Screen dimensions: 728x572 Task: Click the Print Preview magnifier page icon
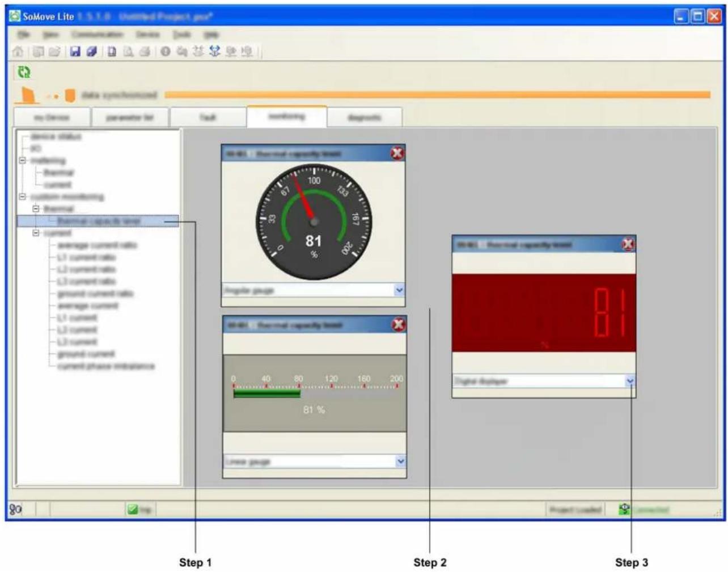pyautogui.click(x=129, y=52)
